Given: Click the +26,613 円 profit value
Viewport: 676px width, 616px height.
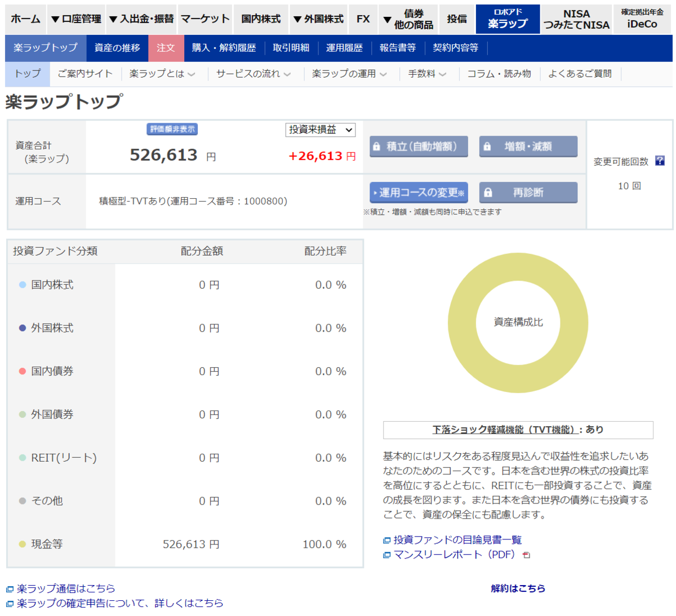Looking at the screenshot, I should tap(322, 156).
